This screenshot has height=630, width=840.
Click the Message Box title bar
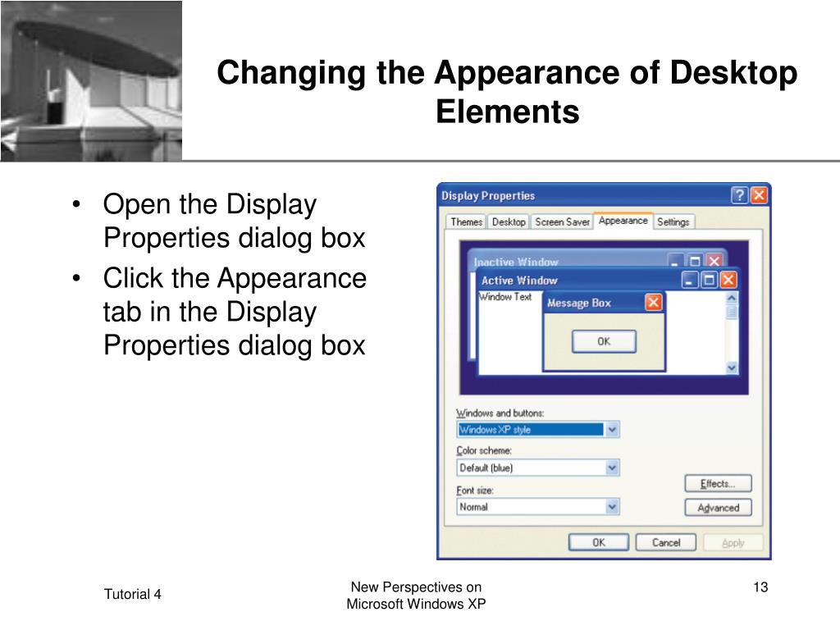[x=604, y=303]
